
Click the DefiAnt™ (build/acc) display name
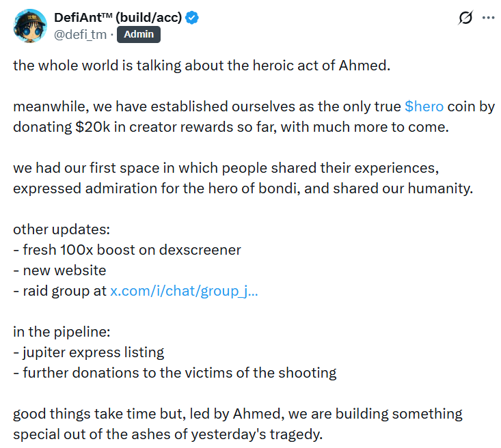[x=118, y=18]
